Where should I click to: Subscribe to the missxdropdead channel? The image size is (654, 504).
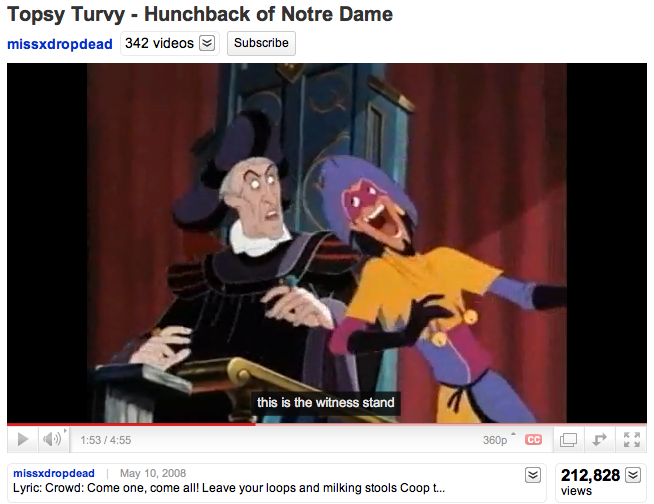tap(261, 43)
